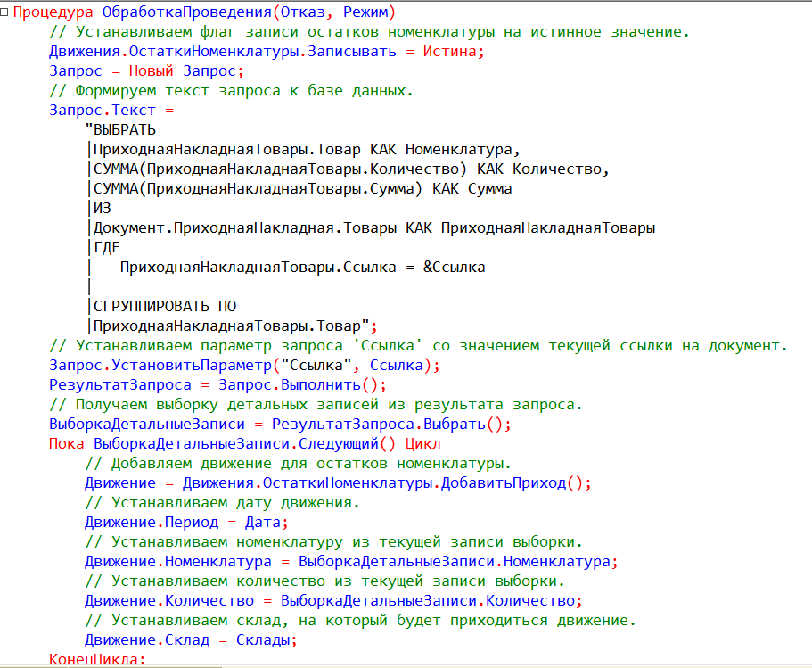Click the comment about параметр запроса 'Ссылка'
Viewport: 812px width, 668px height.
(x=418, y=346)
